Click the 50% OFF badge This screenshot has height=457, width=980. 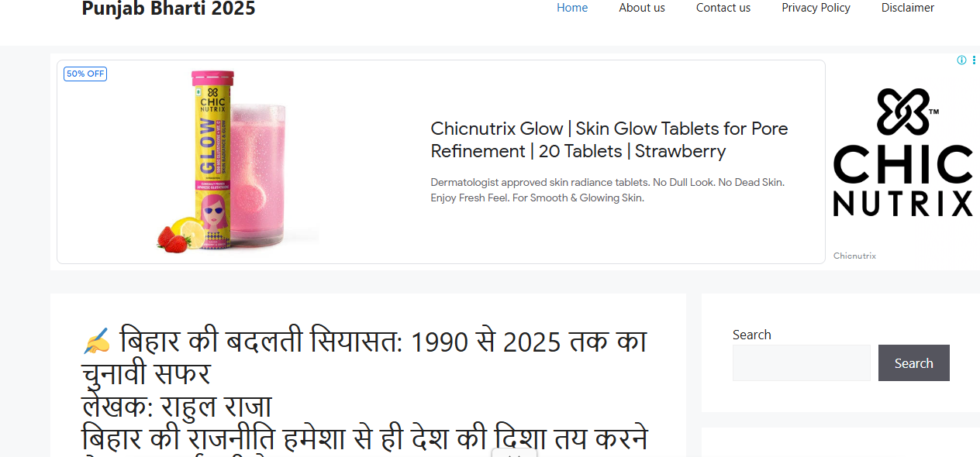point(85,74)
